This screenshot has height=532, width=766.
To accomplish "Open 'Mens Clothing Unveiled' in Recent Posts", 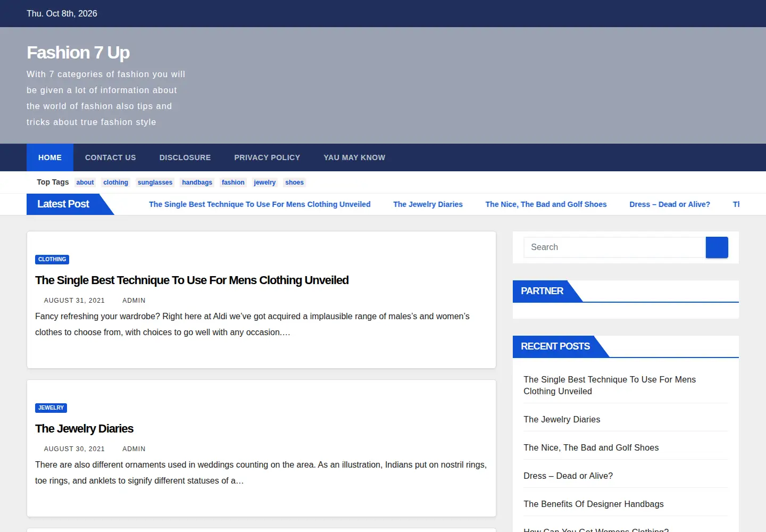I will click(x=610, y=385).
